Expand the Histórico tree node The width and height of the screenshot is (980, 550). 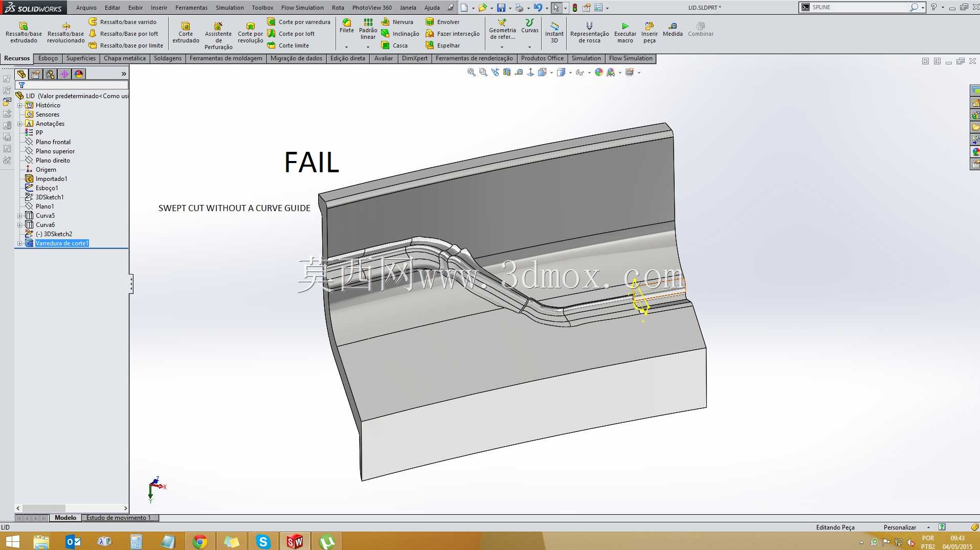coord(20,105)
